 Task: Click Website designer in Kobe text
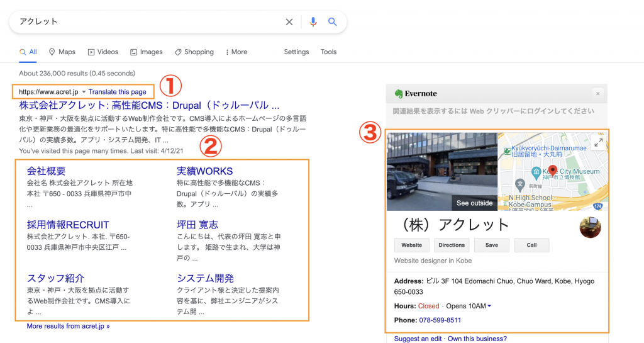click(433, 261)
